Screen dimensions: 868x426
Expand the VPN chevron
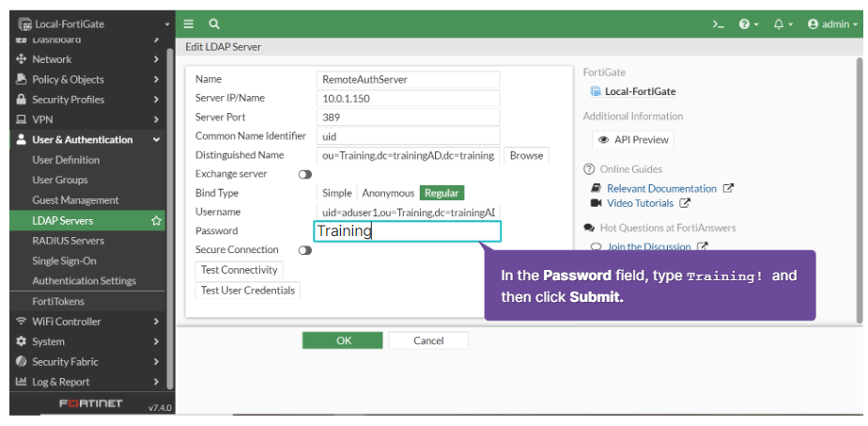157,119
